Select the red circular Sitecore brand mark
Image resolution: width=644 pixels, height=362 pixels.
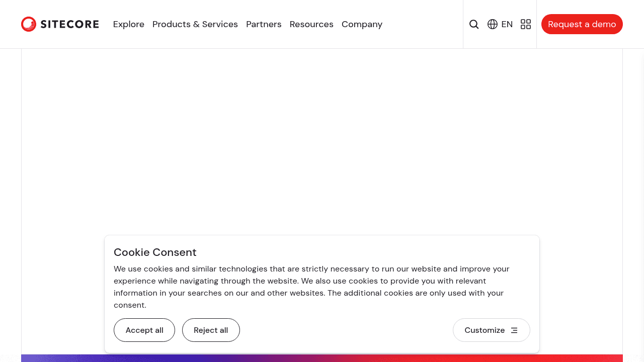[x=29, y=24]
